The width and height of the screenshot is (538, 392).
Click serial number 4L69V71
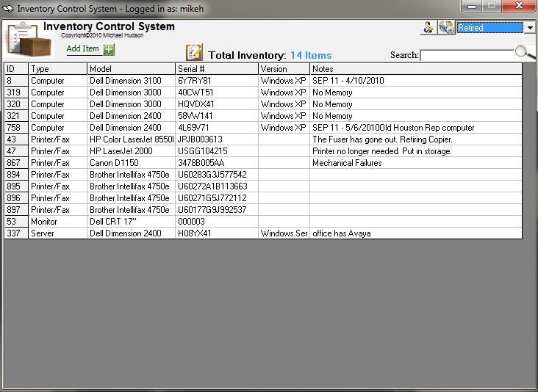(217, 128)
